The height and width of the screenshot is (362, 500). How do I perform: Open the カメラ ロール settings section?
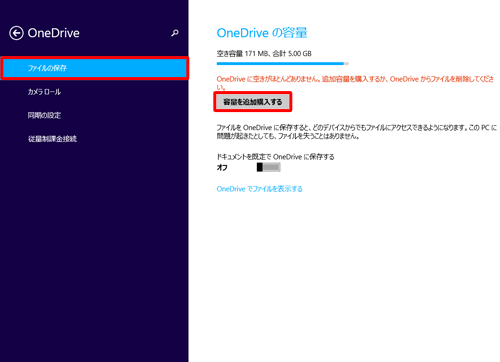pos(44,92)
